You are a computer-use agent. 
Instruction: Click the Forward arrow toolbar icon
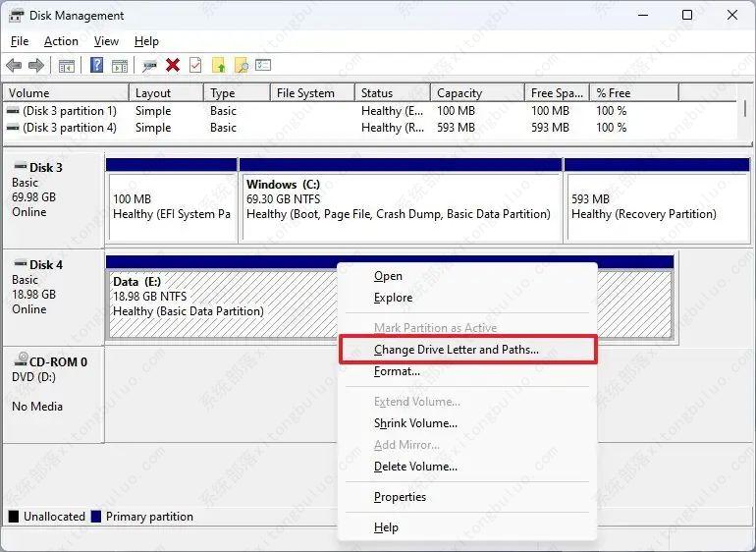tap(36, 66)
